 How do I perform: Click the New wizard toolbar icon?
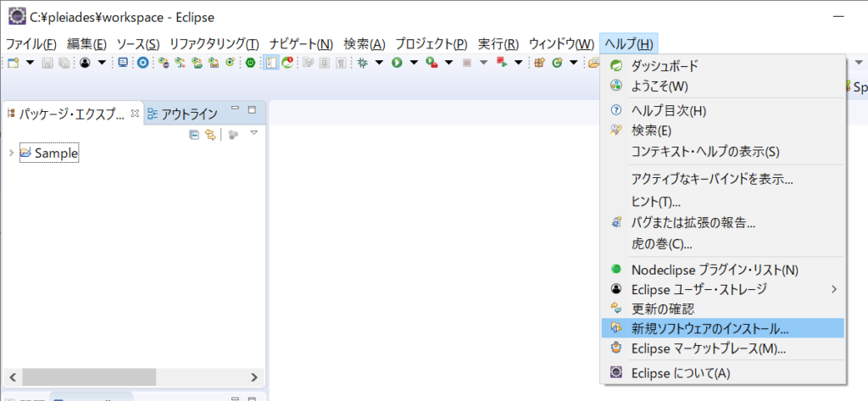click(x=12, y=63)
